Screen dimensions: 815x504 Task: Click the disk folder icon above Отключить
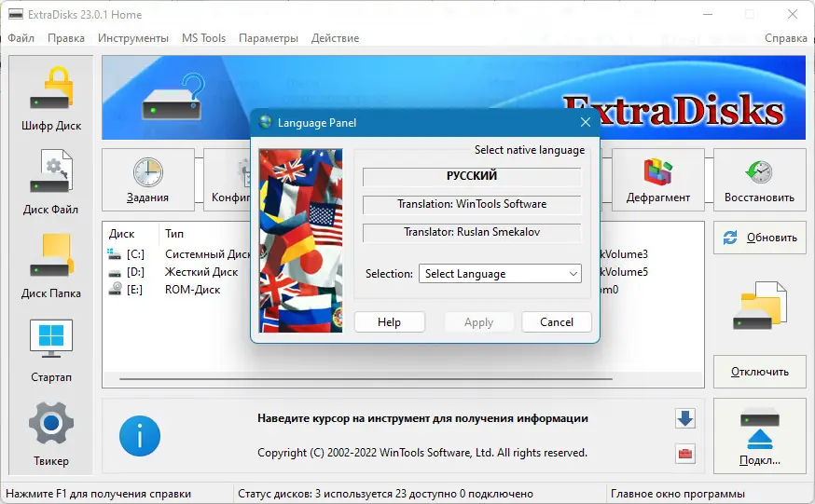(759, 306)
